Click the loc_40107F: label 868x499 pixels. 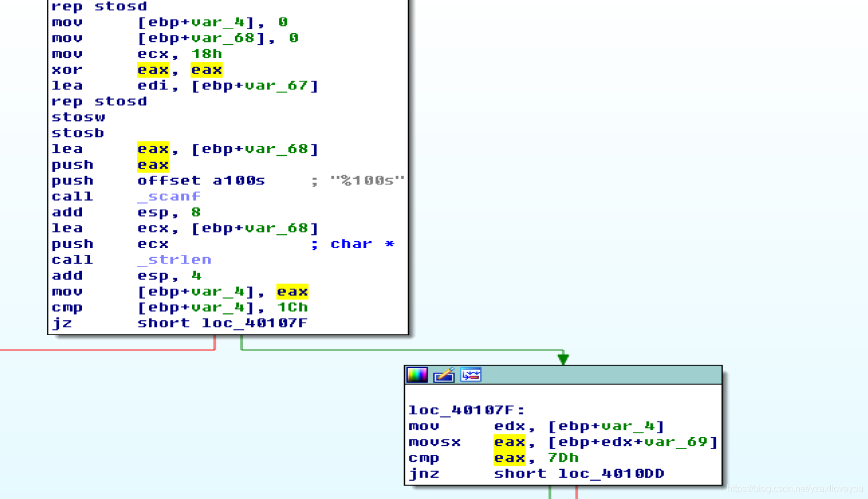coord(467,410)
